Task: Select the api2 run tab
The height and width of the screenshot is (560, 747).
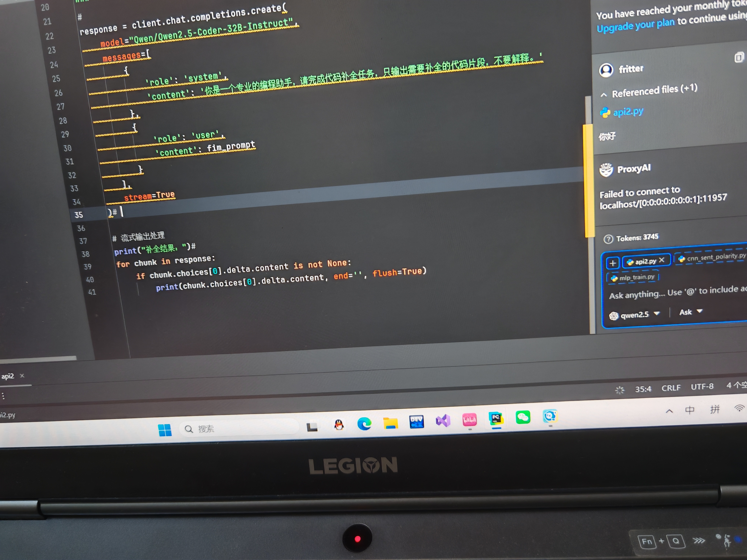Action: pos(8,376)
